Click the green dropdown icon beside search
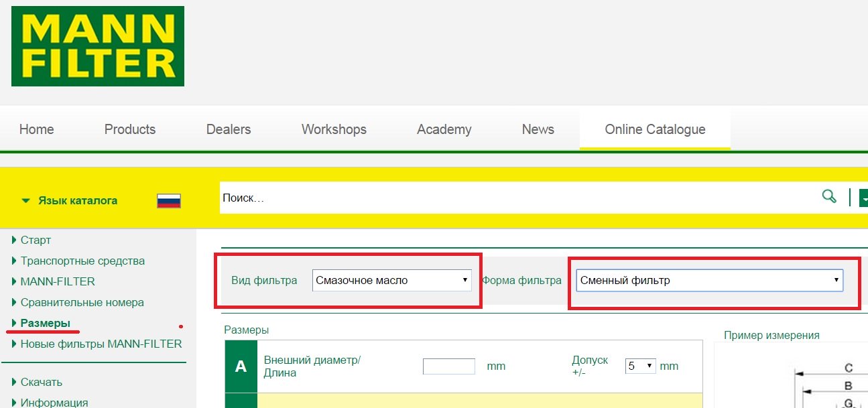Screen dimensions: 868x408 click(863, 198)
